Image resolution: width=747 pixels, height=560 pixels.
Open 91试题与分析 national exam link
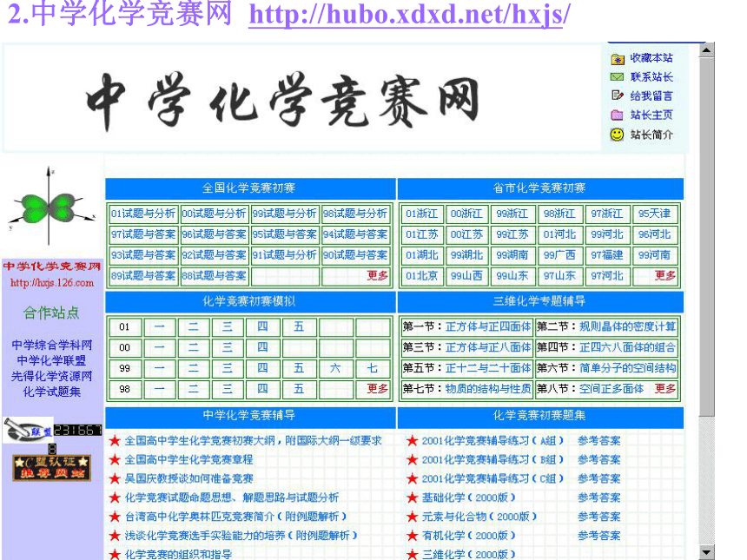click(x=284, y=255)
